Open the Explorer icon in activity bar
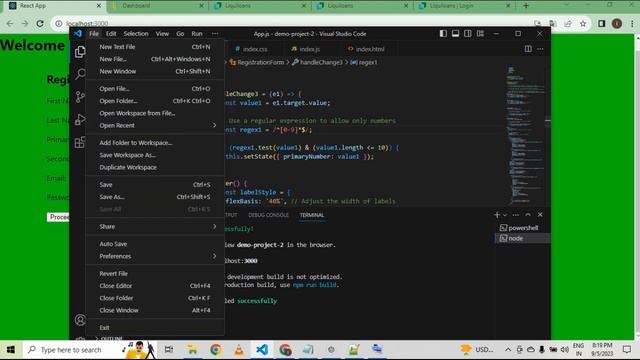The height and width of the screenshot is (360, 640). [x=80, y=51]
